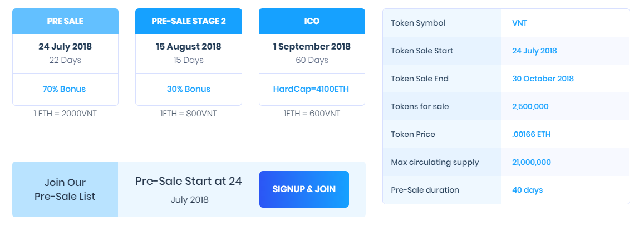Click the 1 September 2018 ICO date
Screen dimensions: 644x230
(x=312, y=46)
